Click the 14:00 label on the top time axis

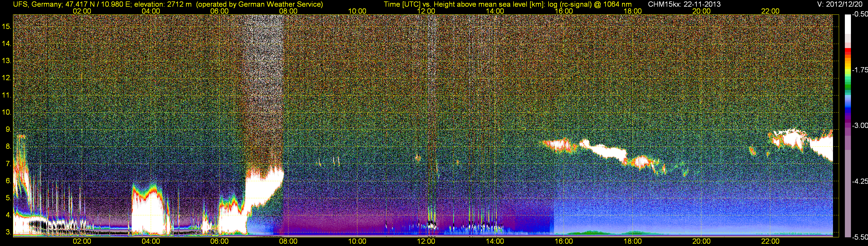click(x=495, y=11)
